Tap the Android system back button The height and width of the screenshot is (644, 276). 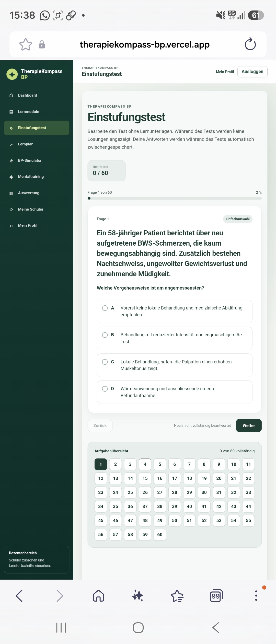click(216, 627)
